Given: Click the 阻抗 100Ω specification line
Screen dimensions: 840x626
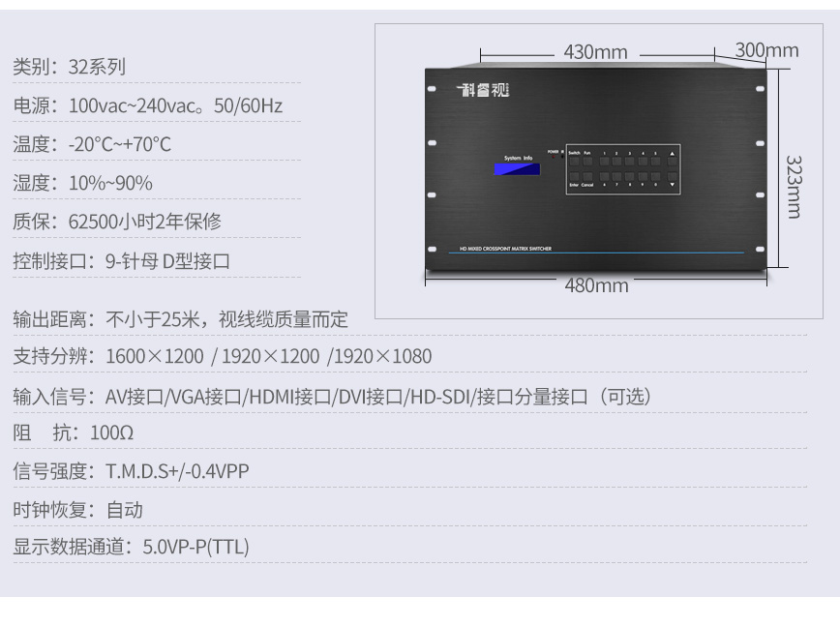Looking at the screenshot, I should pyautogui.click(x=74, y=432).
